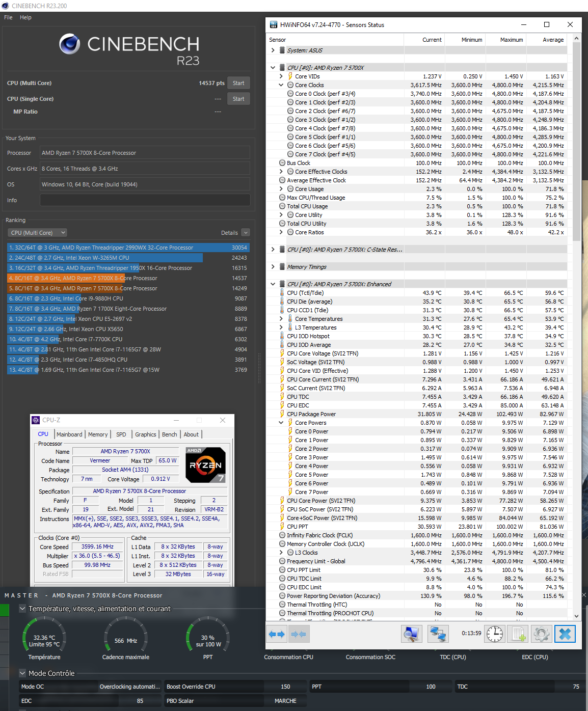Start the CPU (Single Core) benchmark
The height and width of the screenshot is (711, 588).
pyautogui.click(x=238, y=99)
